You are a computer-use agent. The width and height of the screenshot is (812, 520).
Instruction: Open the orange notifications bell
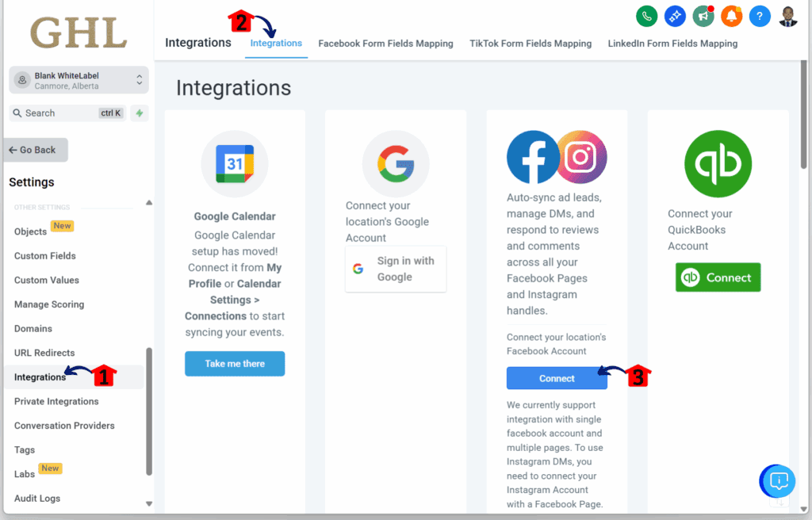point(731,16)
